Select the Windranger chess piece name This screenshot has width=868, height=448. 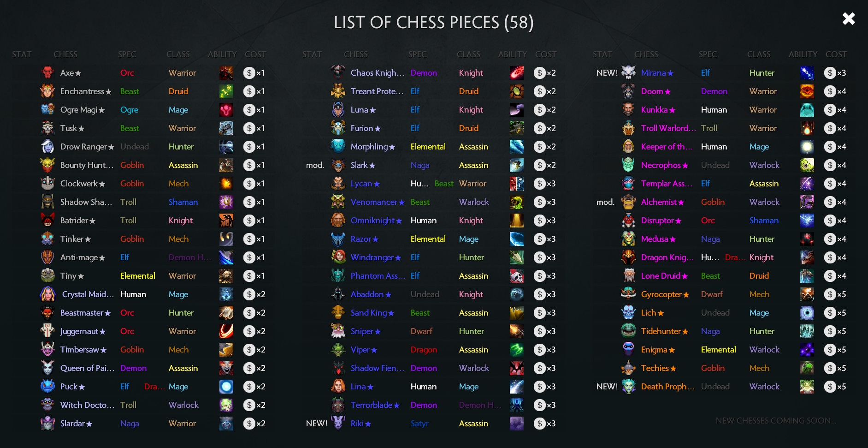click(x=372, y=257)
